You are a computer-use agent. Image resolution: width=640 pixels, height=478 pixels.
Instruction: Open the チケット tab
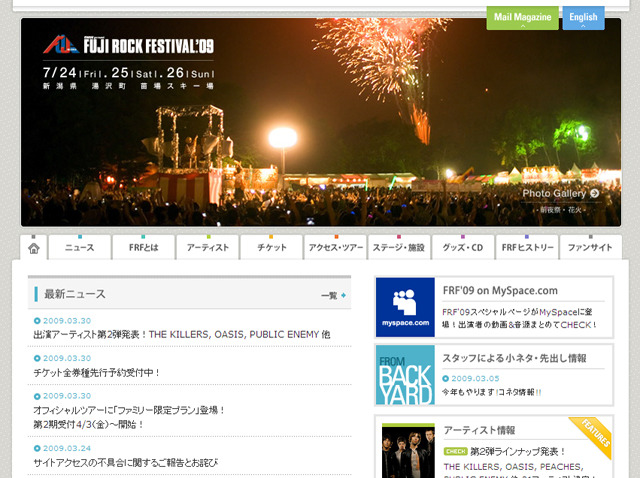tap(272, 247)
